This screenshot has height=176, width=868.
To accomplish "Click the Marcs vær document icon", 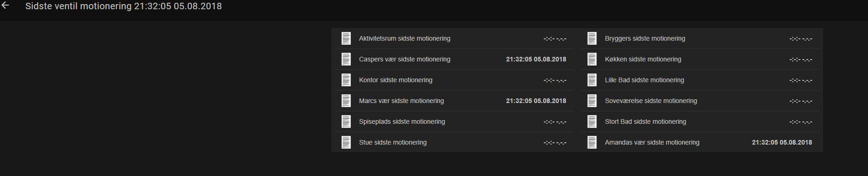I will coord(346,101).
